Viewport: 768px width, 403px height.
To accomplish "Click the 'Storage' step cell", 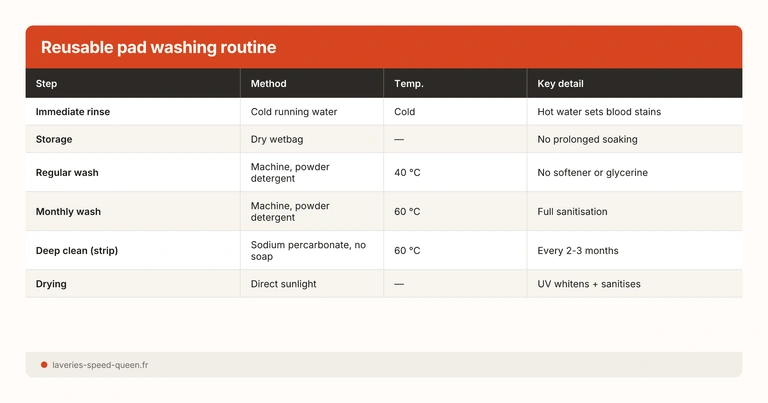I will click(54, 139).
